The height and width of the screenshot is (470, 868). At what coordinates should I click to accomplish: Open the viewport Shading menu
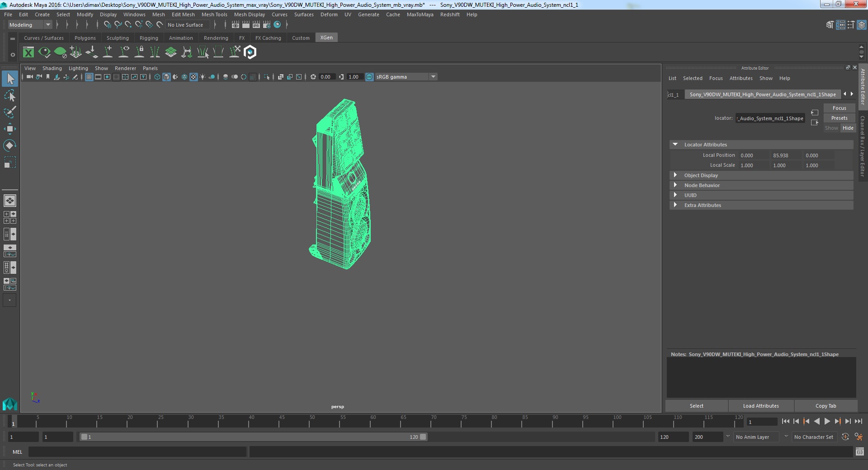point(52,68)
